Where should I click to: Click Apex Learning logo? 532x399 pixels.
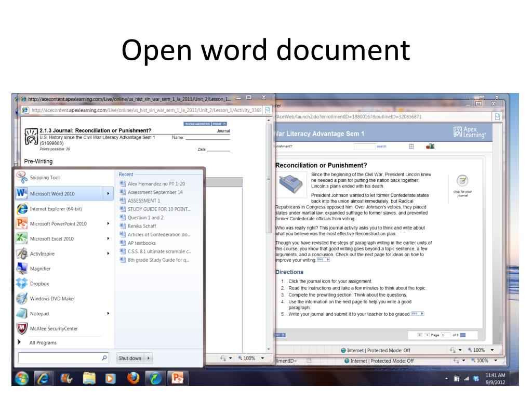pos(469,132)
